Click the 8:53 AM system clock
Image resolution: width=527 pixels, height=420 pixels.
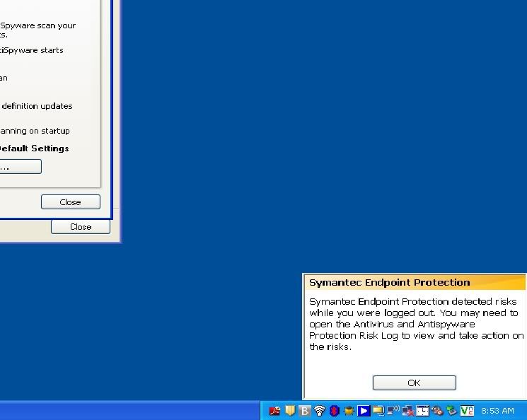[x=497, y=411]
